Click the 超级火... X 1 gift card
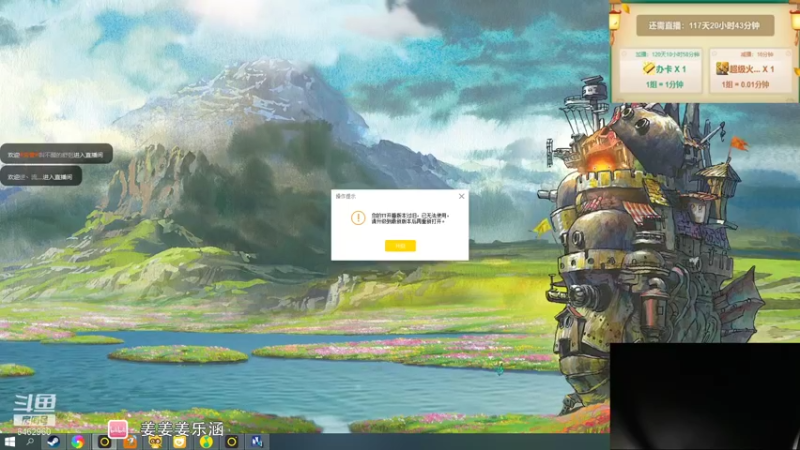800x450 pixels. [x=752, y=71]
